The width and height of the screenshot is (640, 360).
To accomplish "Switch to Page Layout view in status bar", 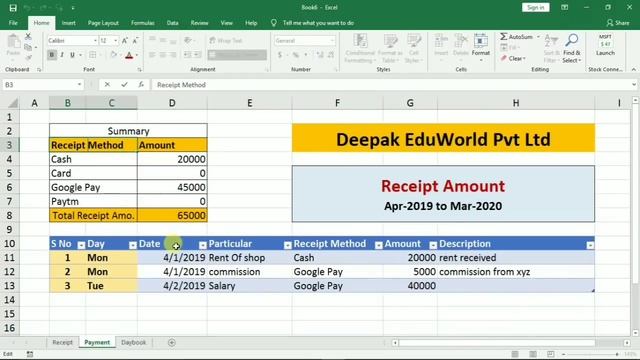I will coord(533,354).
